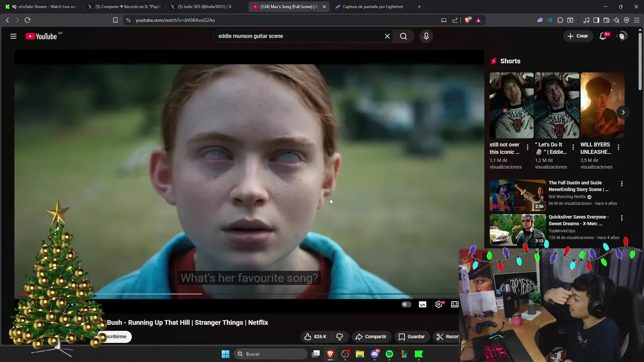Open Quicksilver Saves Everyone video title
The image size is (644, 362).
pyautogui.click(x=579, y=220)
